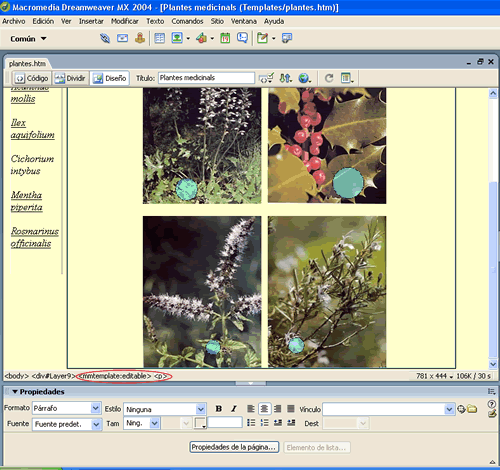Align text right
Screen dimensions: 500x470
[277, 409]
